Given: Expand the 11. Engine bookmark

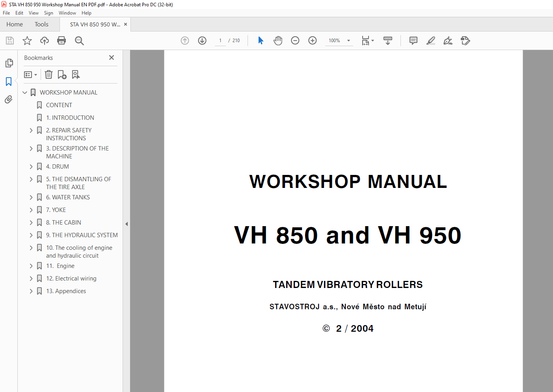Looking at the screenshot, I should (31, 266).
